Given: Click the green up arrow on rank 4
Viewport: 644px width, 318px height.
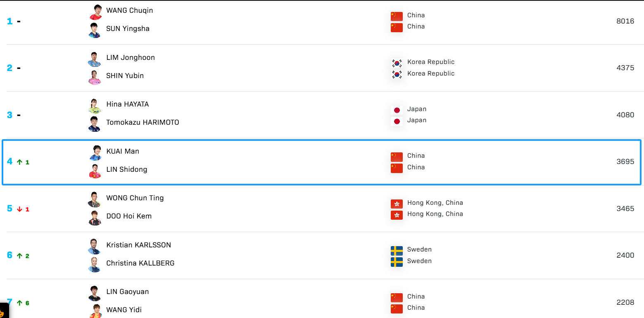Looking at the screenshot, I should [x=19, y=162].
